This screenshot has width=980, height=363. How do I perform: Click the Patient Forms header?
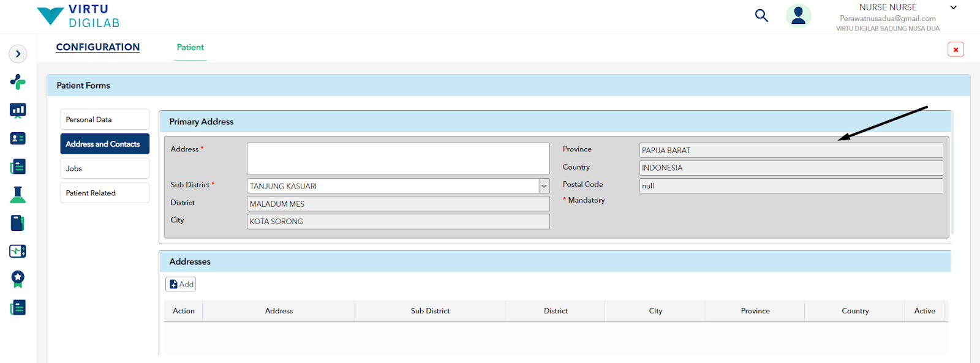508,86
